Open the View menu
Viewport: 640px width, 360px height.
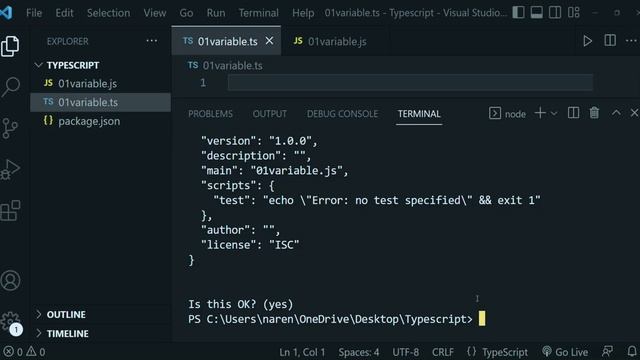(155, 13)
